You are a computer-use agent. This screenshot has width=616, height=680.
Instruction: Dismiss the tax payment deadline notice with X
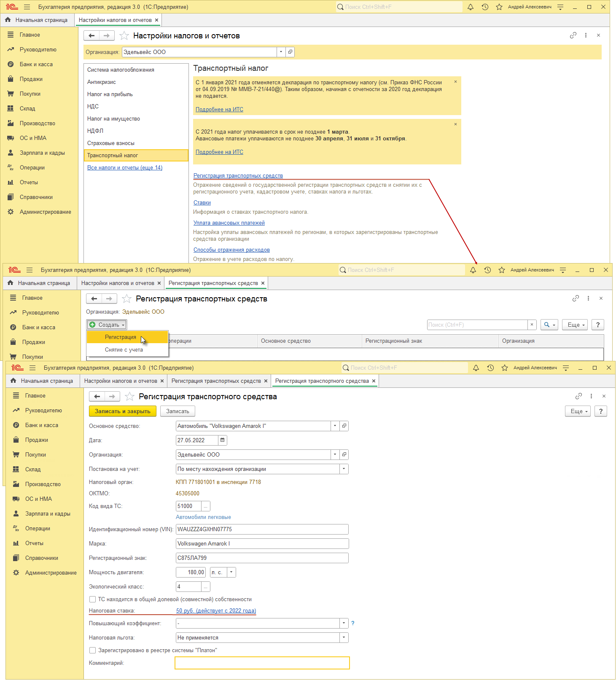click(x=455, y=124)
